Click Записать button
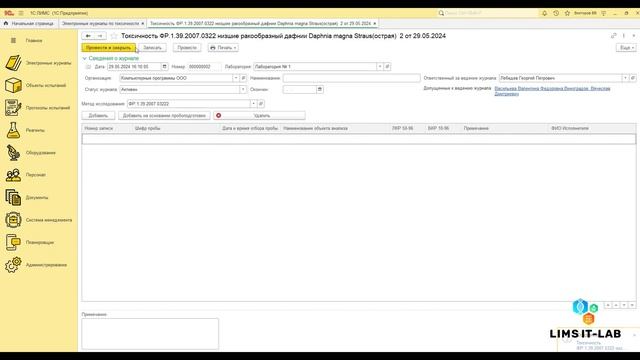The height and width of the screenshot is (360, 640). pyautogui.click(x=153, y=48)
